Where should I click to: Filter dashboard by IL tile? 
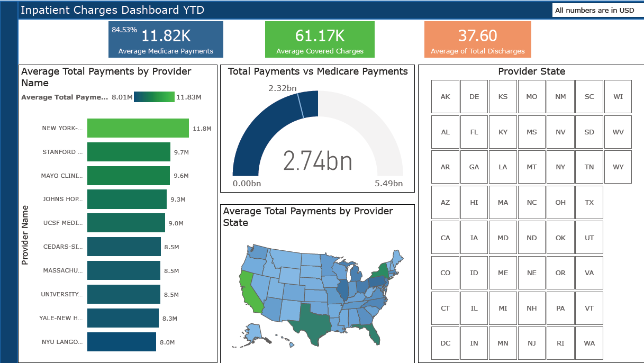tap(474, 308)
